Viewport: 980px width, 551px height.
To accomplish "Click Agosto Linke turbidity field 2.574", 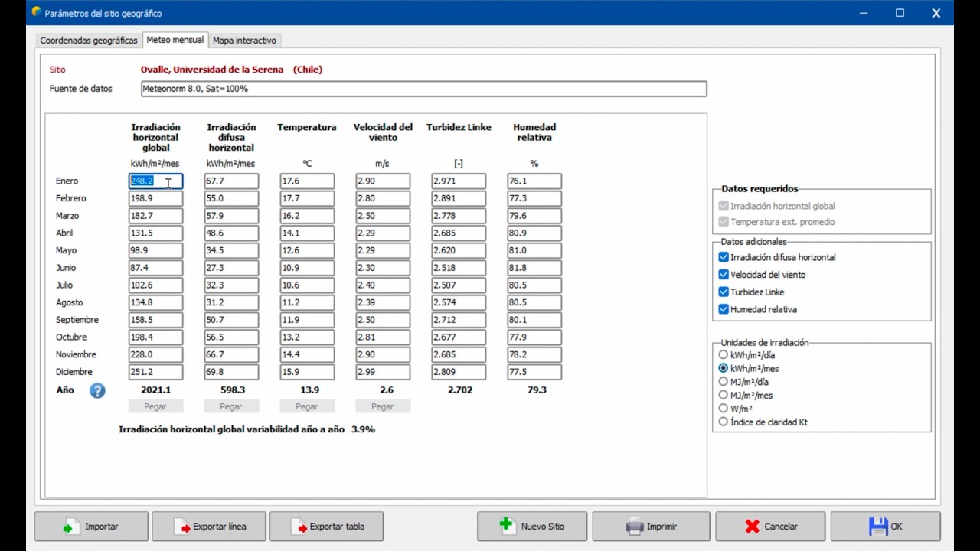I will tap(459, 302).
